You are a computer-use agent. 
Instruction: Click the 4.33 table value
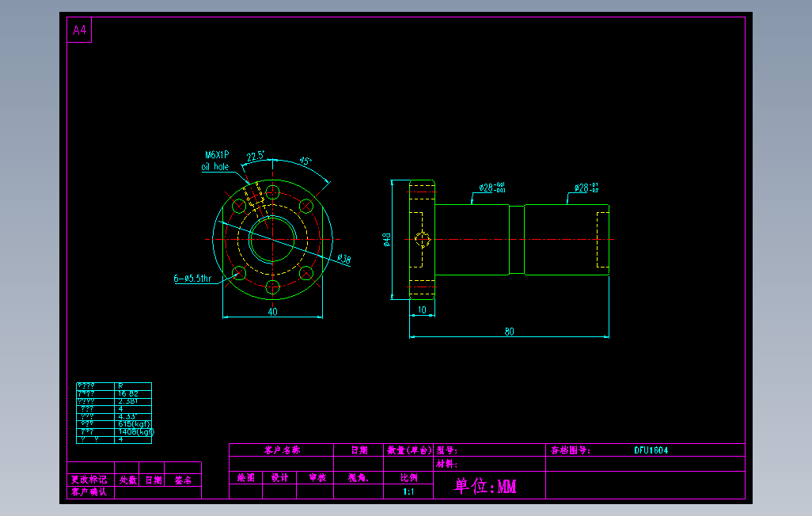127,416
